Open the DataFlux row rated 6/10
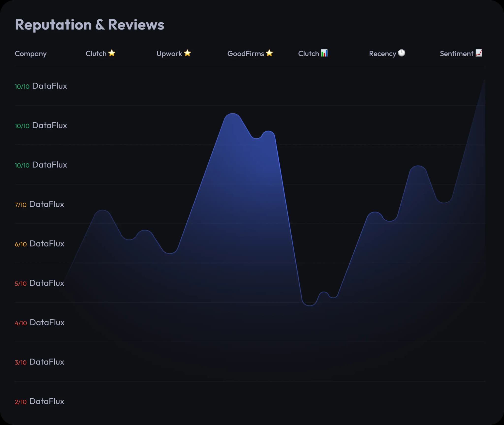 coord(47,243)
